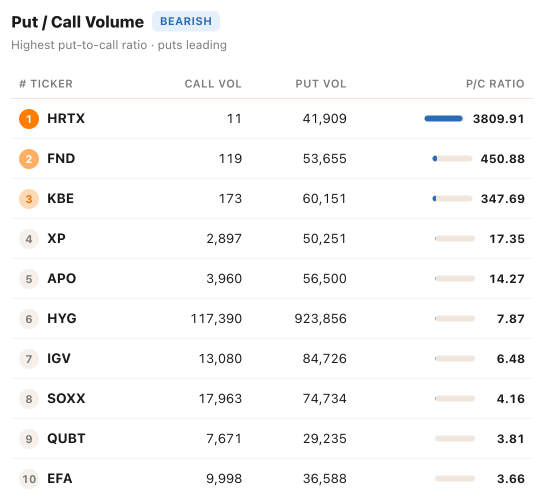Click ratio value 3809.91

[x=499, y=119]
